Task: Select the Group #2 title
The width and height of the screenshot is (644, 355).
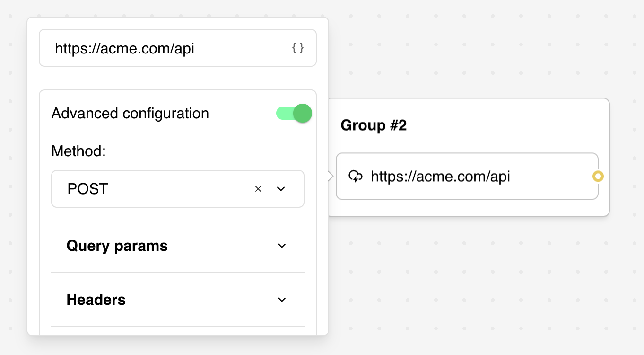Action: pos(374,125)
